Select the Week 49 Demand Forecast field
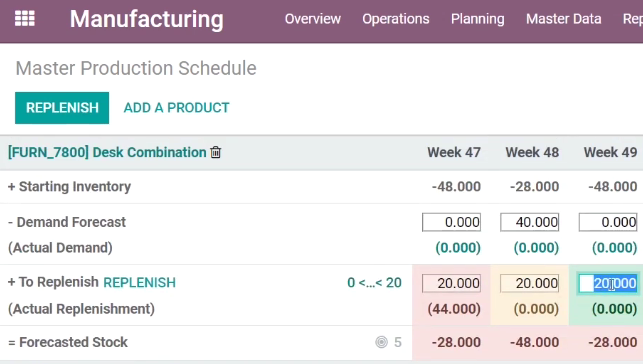Viewport: 643px width, 364px height. coord(608,222)
